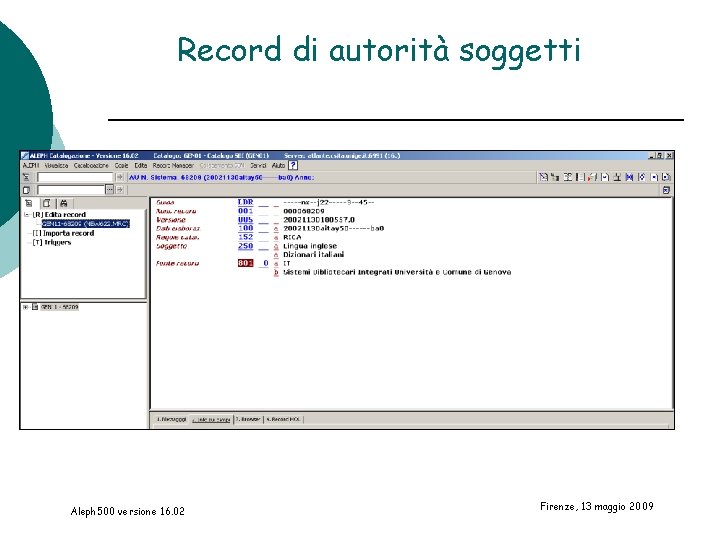Click the text 'Lingua inglese'

(x=310, y=246)
